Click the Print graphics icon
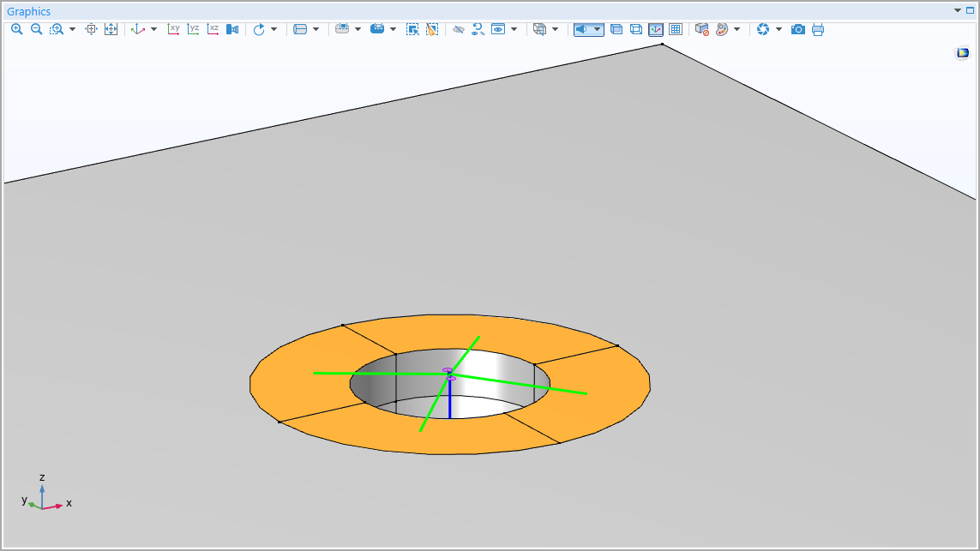Viewport: 980px width, 551px height. click(x=818, y=29)
